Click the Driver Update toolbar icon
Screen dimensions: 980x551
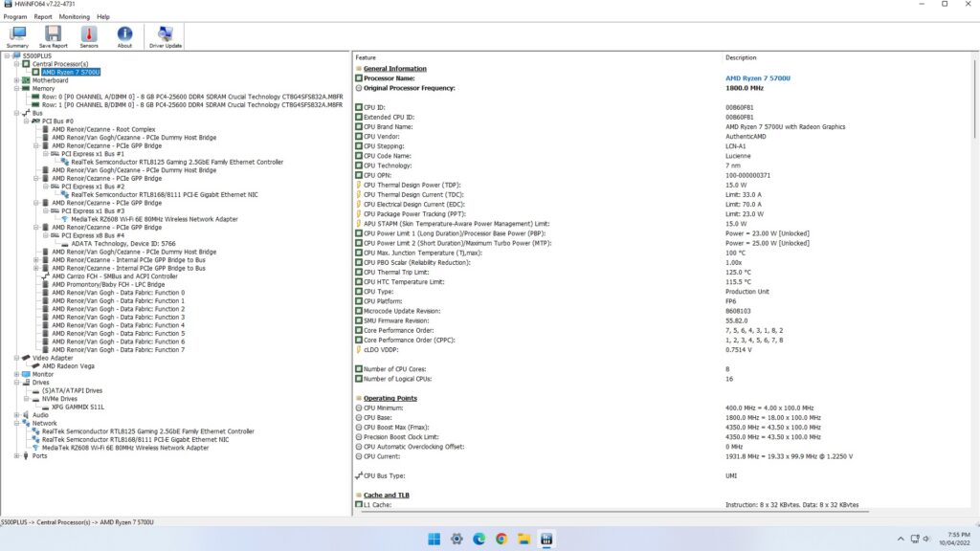pos(166,36)
